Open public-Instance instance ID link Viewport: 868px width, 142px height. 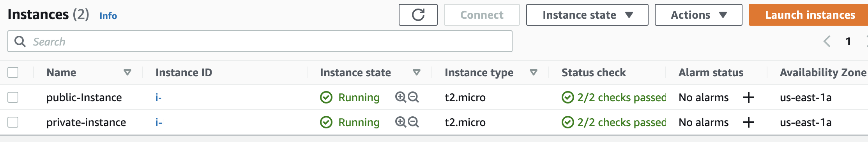tap(158, 97)
